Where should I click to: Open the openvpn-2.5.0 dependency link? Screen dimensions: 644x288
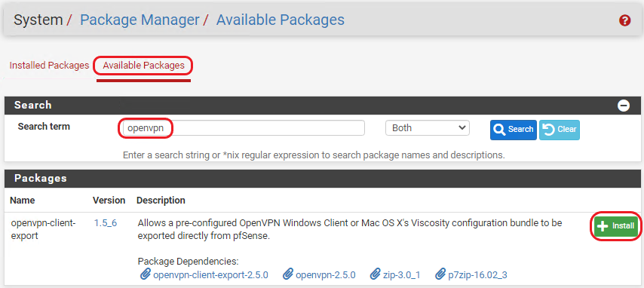coord(326,274)
